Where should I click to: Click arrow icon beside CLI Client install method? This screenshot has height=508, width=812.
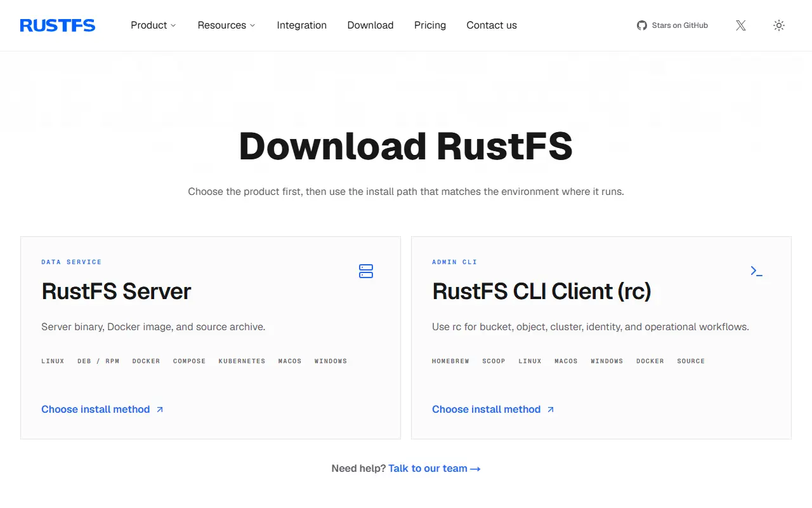click(x=551, y=410)
